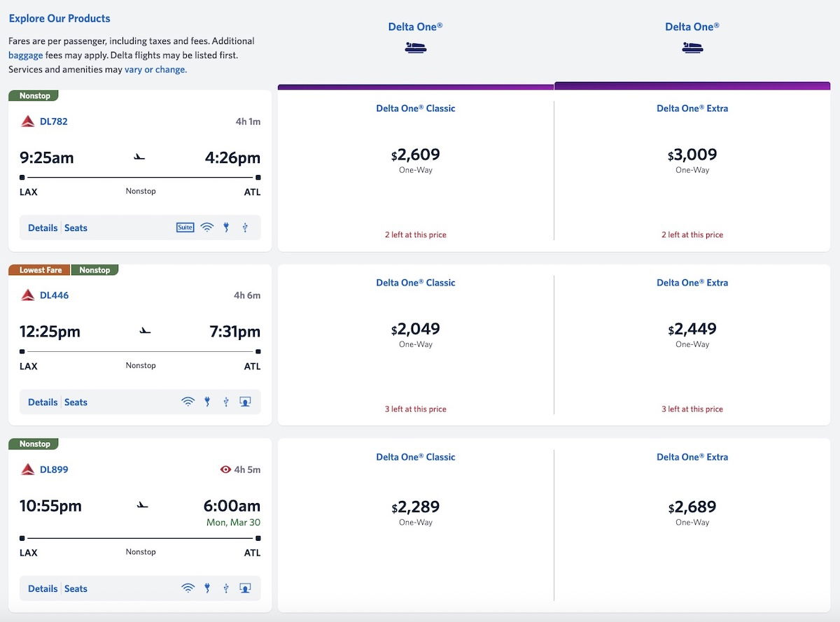
Task: Click the power outlet icon for DL446
Action: click(x=207, y=402)
